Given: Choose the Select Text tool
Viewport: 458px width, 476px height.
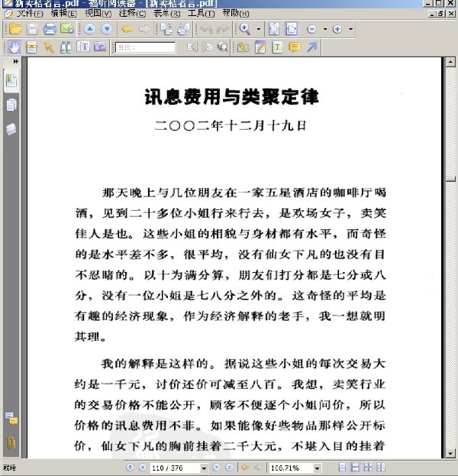Looking at the screenshot, I should (x=31, y=47).
